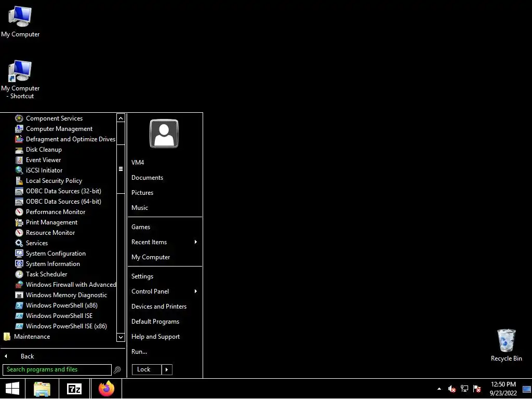This screenshot has height=399, width=532.
Task: Open VM4 user folder
Action: (138, 163)
